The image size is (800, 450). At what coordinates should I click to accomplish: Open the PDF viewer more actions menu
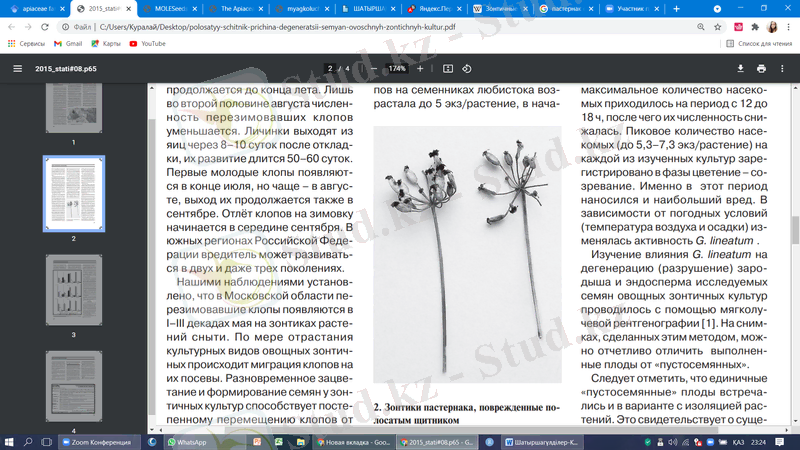pyautogui.click(x=783, y=69)
